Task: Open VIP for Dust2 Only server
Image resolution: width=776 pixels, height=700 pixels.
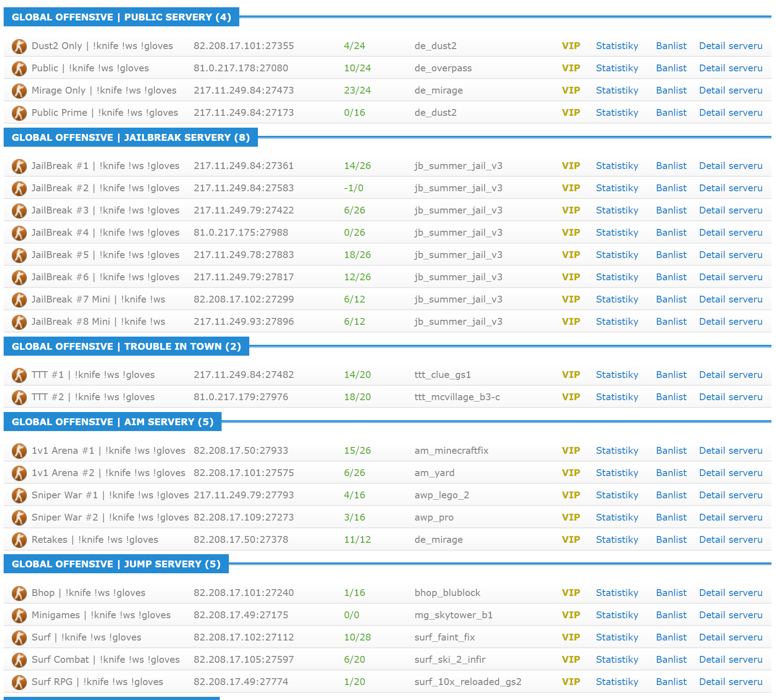Action: click(571, 46)
